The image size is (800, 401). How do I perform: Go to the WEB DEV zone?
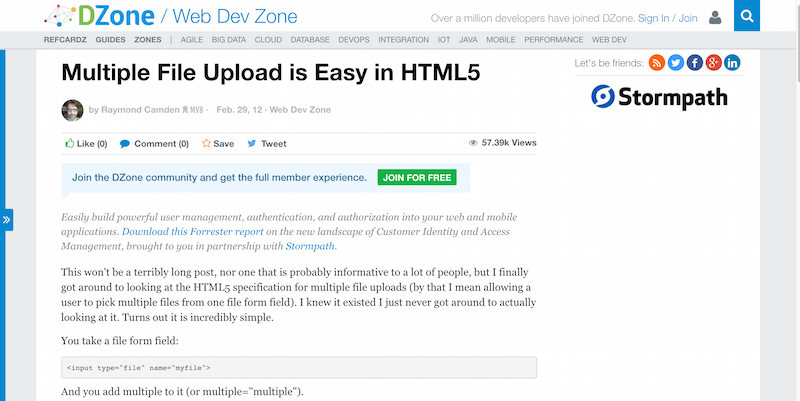tap(609, 39)
